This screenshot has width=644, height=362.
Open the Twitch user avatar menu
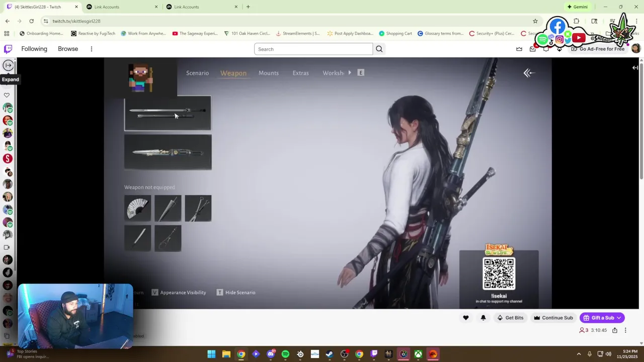pyautogui.click(x=635, y=49)
